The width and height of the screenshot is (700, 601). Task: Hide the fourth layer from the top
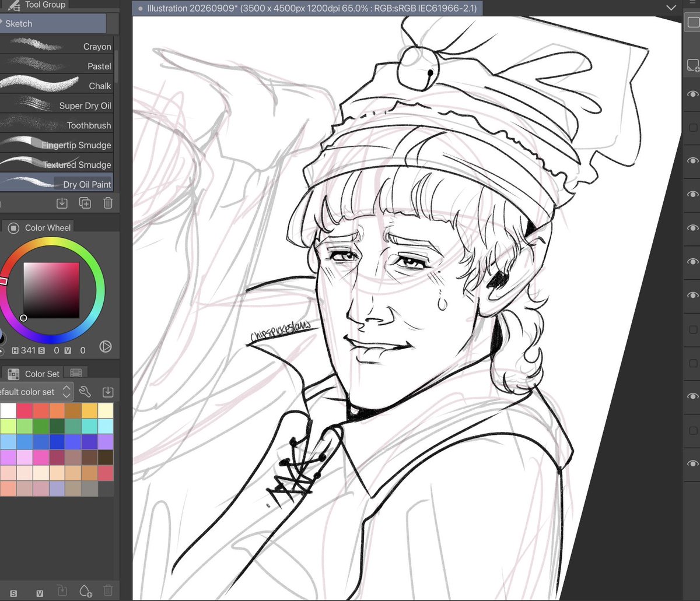pyautogui.click(x=692, y=194)
